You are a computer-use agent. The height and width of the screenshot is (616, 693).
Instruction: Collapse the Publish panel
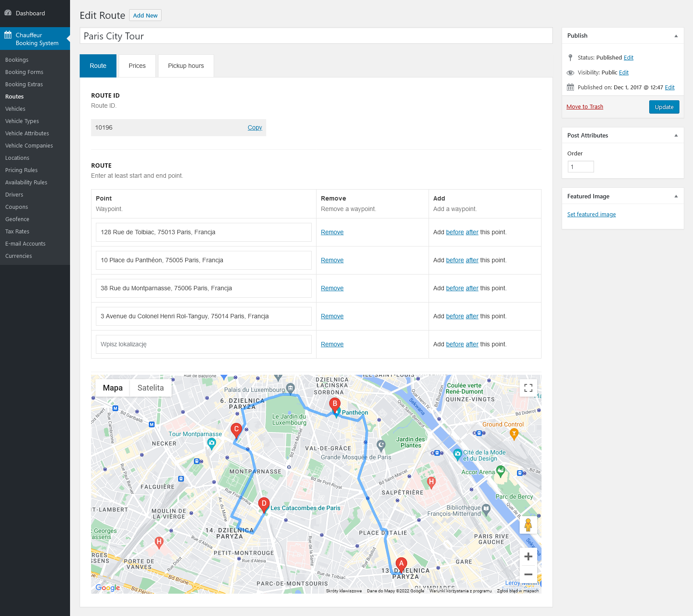pos(676,36)
